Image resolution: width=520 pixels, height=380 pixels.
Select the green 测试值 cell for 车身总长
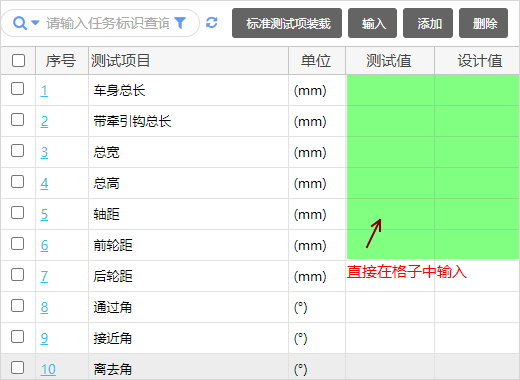tap(391, 90)
